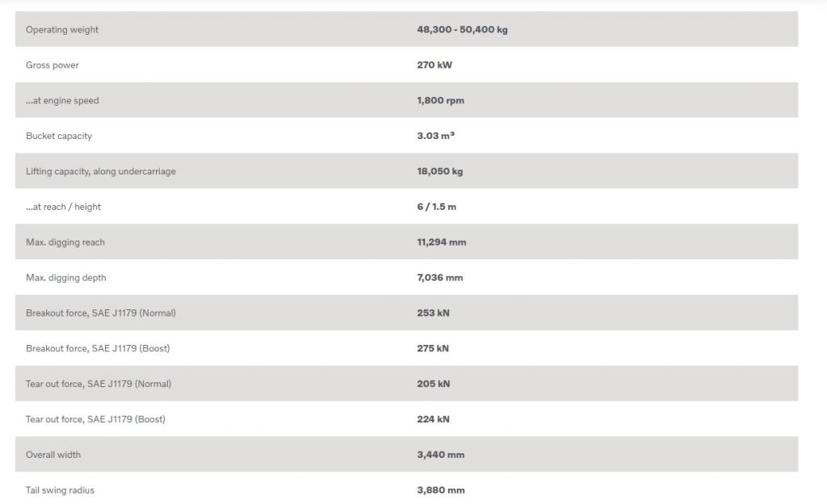Select Breakout force SAE J1179 (Normal) label
827x504 pixels.
(x=101, y=313)
